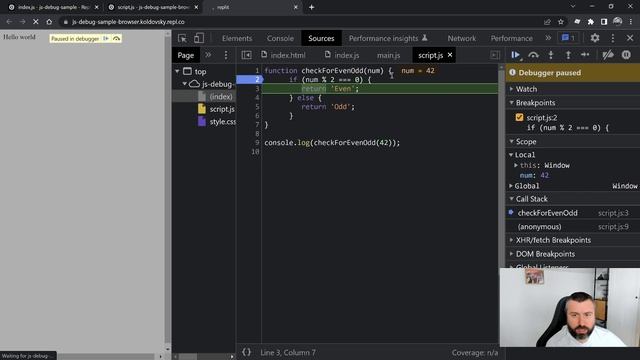The width and height of the screenshot is (640, 360).
Task: Open the index.js file tab
Action: tap(342, 55)
